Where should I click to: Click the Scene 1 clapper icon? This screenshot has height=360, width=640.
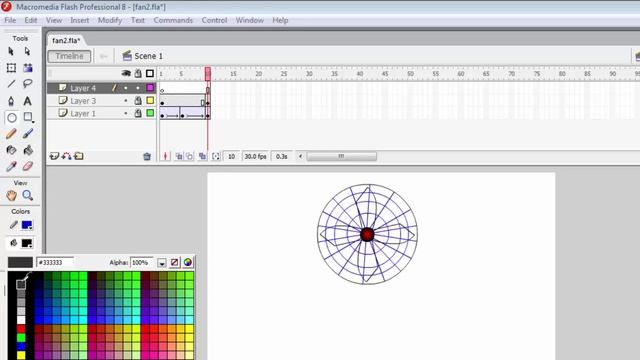click(x=127, y=56)
